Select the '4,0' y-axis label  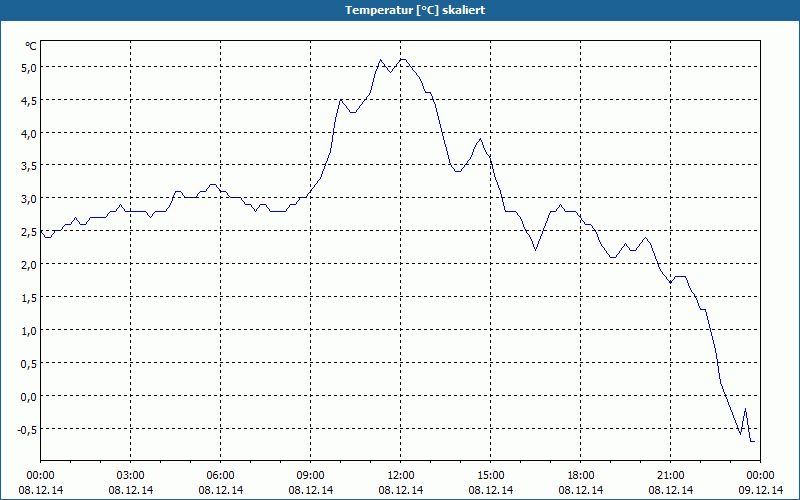click(28, 134)
